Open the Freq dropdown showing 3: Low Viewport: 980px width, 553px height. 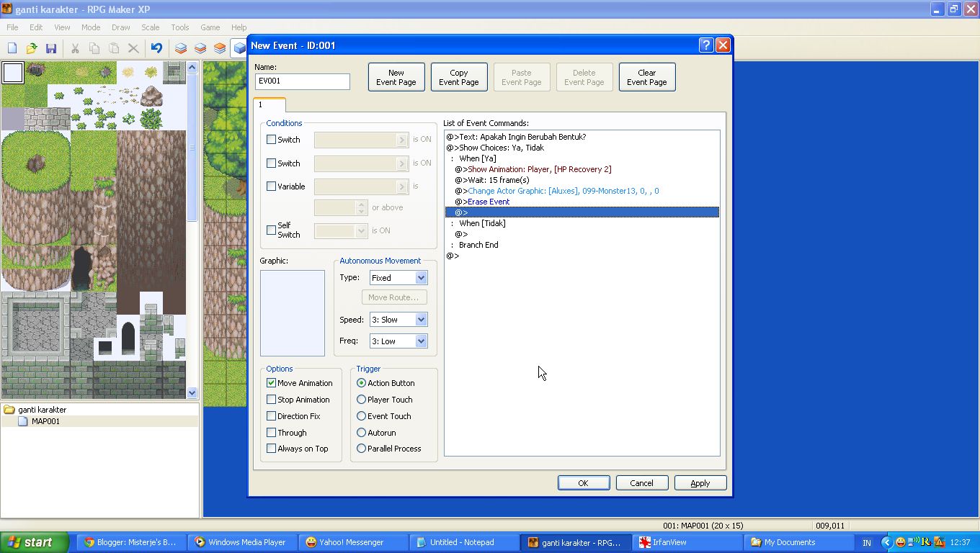(420, 341)
